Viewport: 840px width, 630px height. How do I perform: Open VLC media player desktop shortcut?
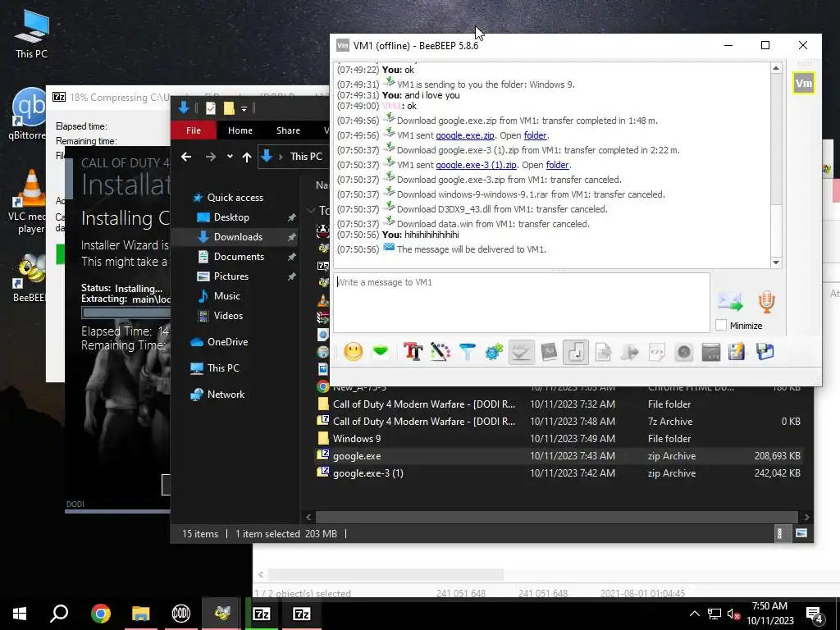(x=30, y=203)
